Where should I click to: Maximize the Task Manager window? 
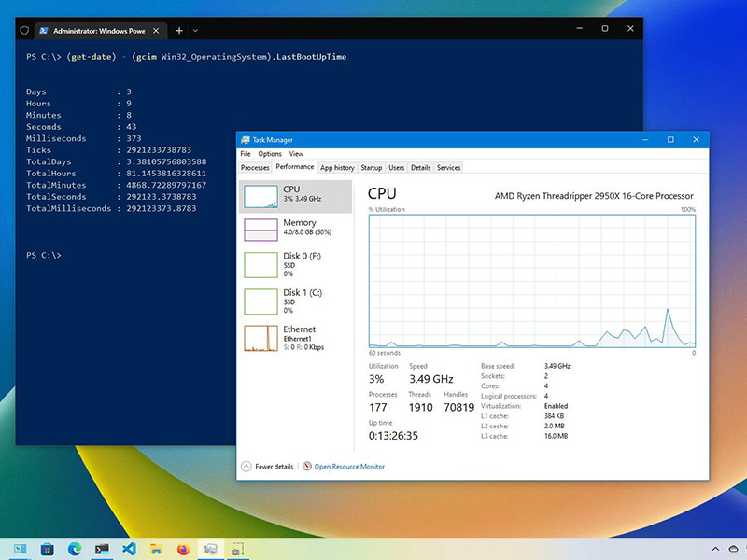click(x=670, y=139)
